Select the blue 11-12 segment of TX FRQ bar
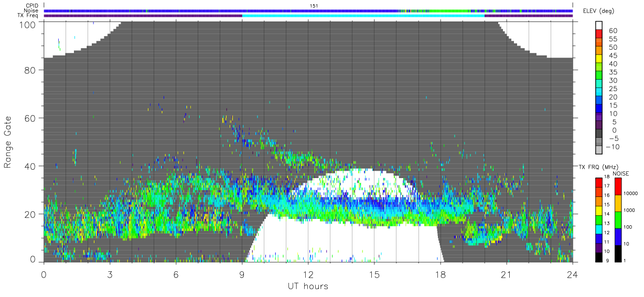644x297 pixels. (x=598, y=238)
